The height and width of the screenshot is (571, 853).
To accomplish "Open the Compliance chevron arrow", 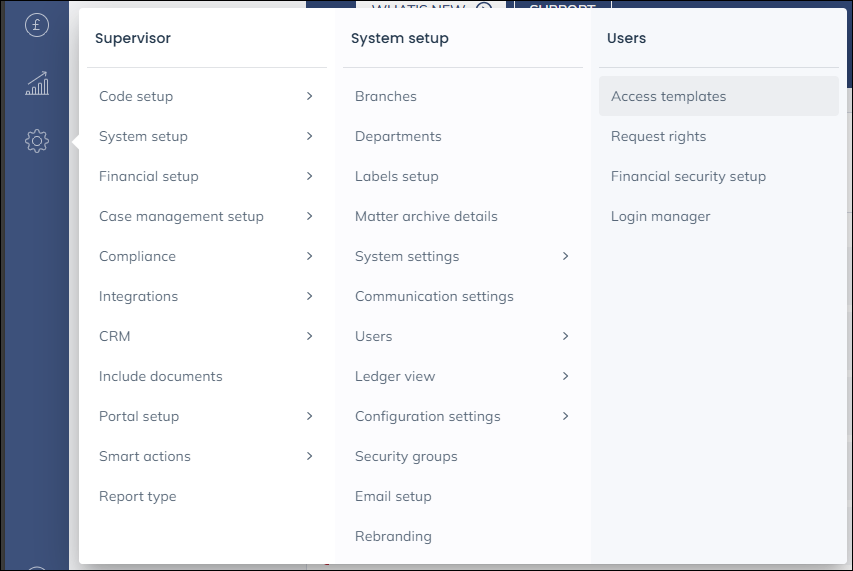I will 309,256.
